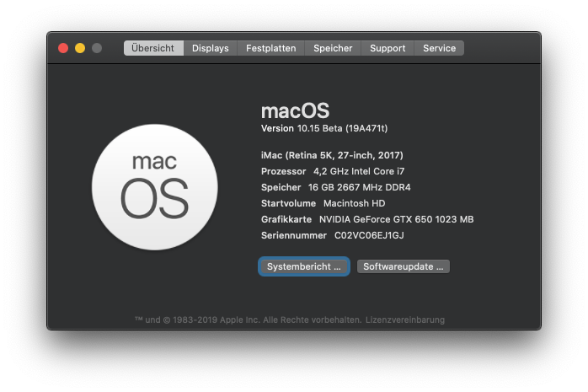Click the 16 GB 2667 MHz DDR4 value
The width and height of the screenshot is (588, 392).
(359, 187)
